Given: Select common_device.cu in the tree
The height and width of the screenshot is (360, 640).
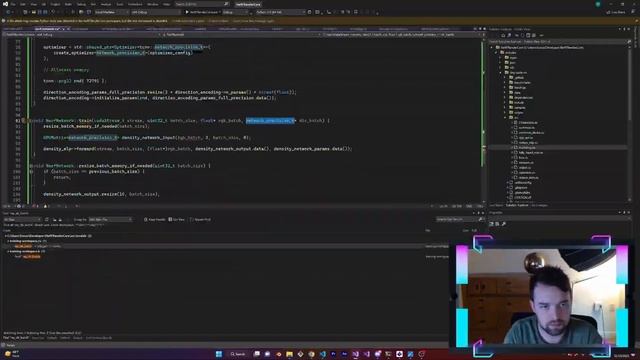Looking at the screenshot, I should click(x=531, y=133).
